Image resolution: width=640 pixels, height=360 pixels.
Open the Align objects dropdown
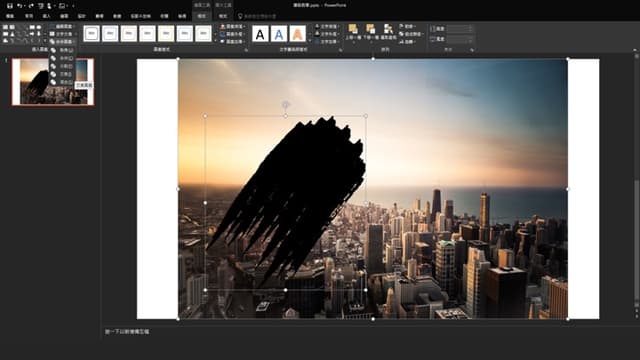(409, 27)
